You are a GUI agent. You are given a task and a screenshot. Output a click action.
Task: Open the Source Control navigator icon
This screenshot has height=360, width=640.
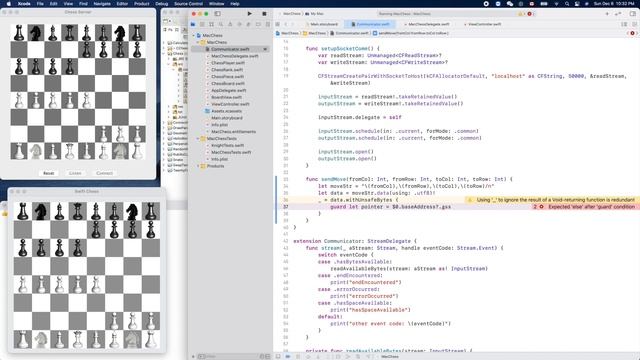(x=202, y=24)
